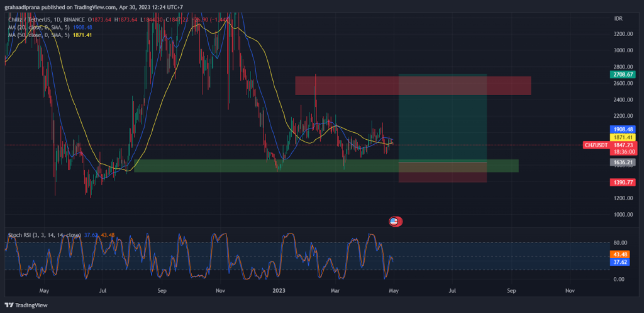
Task: Click the 3000.00 price scale label
Action: pyautogui.click(x=623, y=50)
